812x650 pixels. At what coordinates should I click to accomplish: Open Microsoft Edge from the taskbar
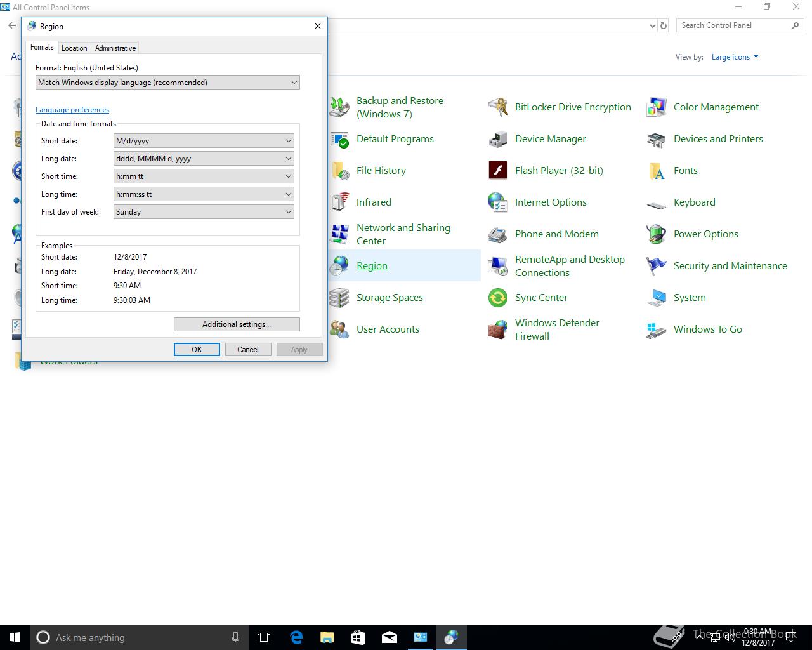[x=296, y=637]
